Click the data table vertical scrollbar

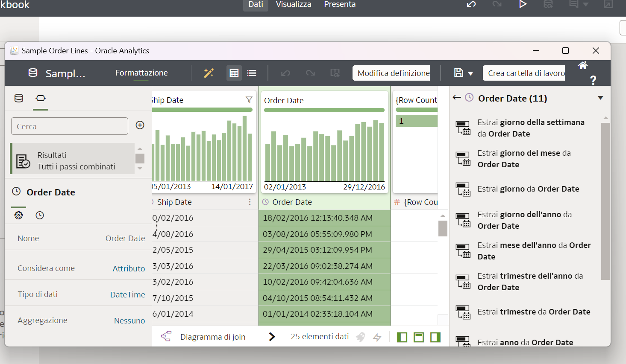pyautogui.click(x=443, y=228)
